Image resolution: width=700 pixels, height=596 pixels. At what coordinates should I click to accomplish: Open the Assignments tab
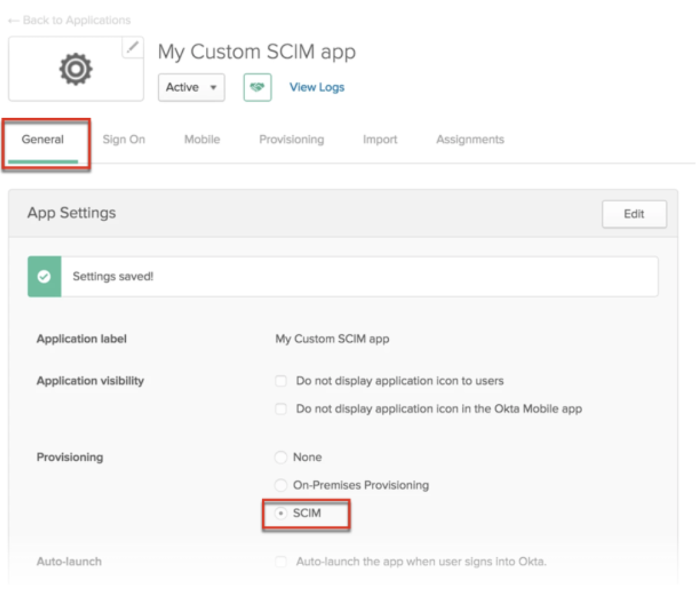click(x=470, y=139)
